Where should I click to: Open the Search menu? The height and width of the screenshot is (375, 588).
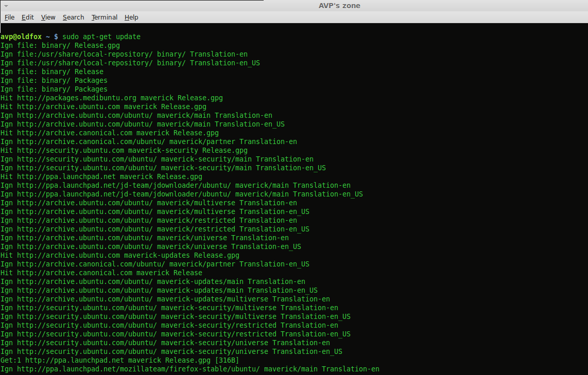click(73, 17)
